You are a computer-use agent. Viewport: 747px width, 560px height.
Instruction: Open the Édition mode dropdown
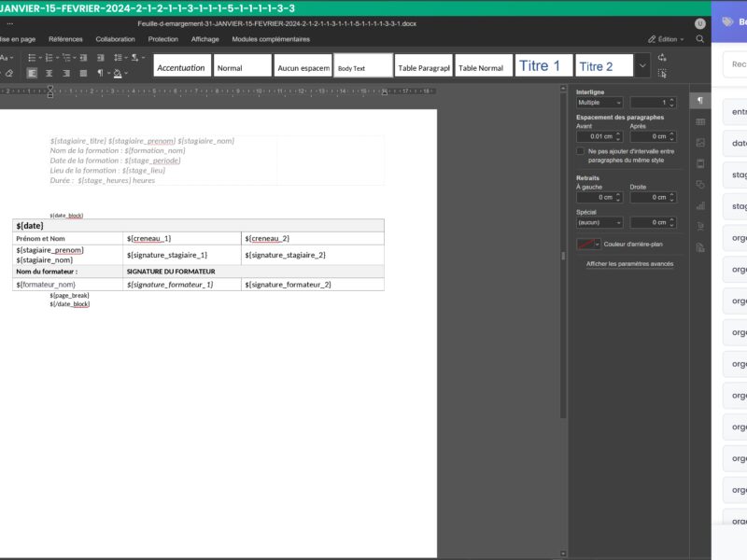[x=667, y=39]
